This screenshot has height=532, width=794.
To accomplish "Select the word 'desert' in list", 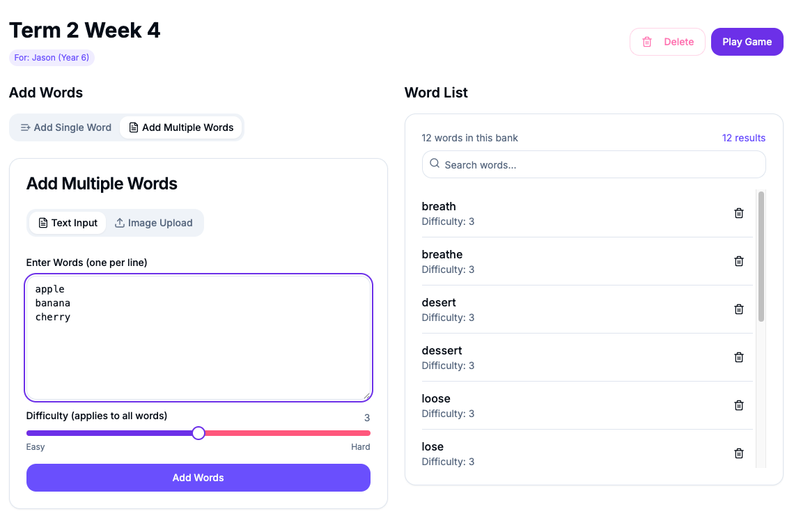I will 439,303.
